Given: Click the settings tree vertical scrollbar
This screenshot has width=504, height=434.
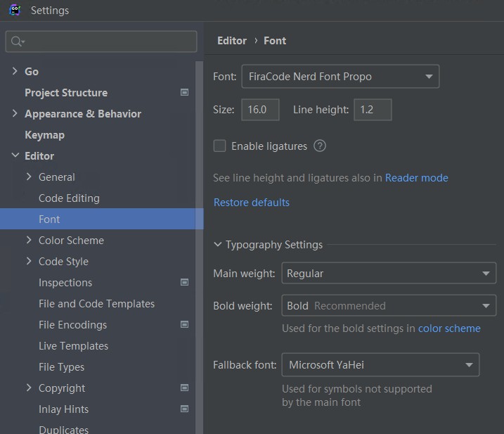Looking at the screenshot, I should tap(200, 248).
